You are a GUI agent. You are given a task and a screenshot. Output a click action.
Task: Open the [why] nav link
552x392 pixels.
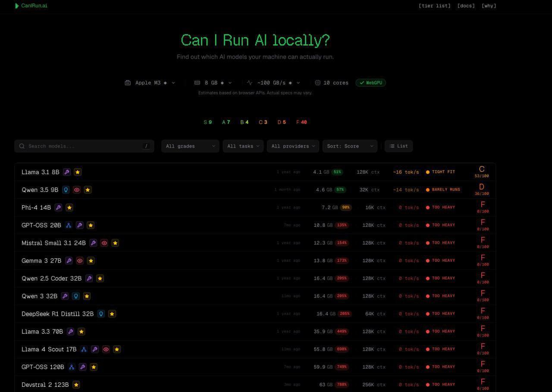point(489,6)
